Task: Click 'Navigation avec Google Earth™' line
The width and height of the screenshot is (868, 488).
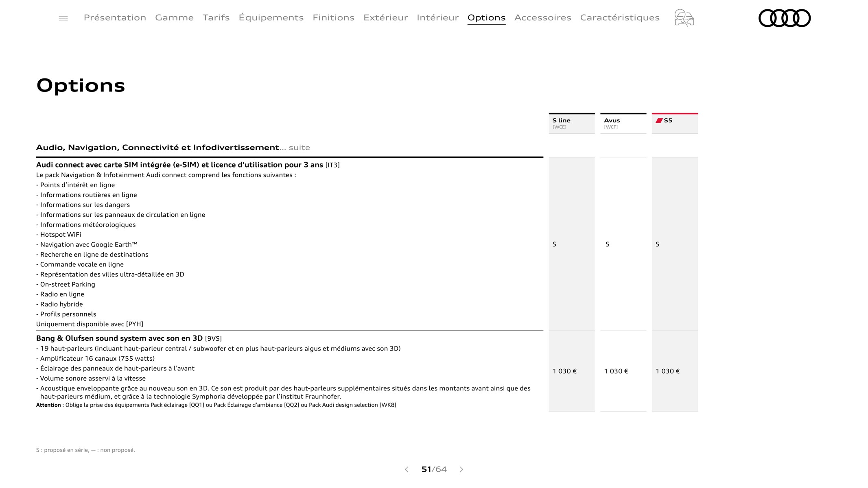Action: [87, 244]
